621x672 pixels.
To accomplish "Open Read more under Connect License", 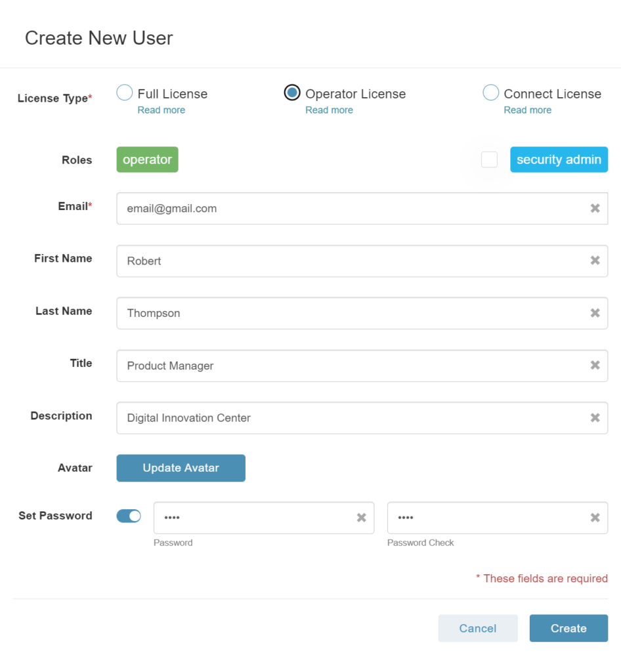I will (x=528, y=110).
